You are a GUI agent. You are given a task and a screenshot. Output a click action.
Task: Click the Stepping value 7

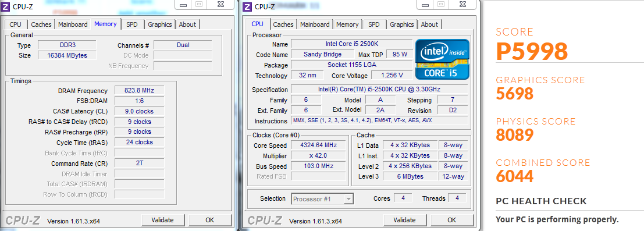[x=453, y=100]
